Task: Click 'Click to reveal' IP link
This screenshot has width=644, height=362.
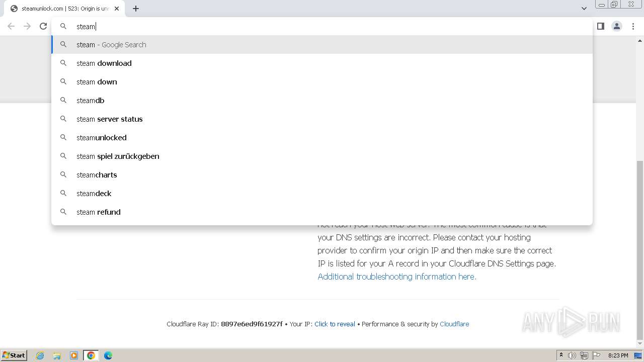Action: (335, 324)
